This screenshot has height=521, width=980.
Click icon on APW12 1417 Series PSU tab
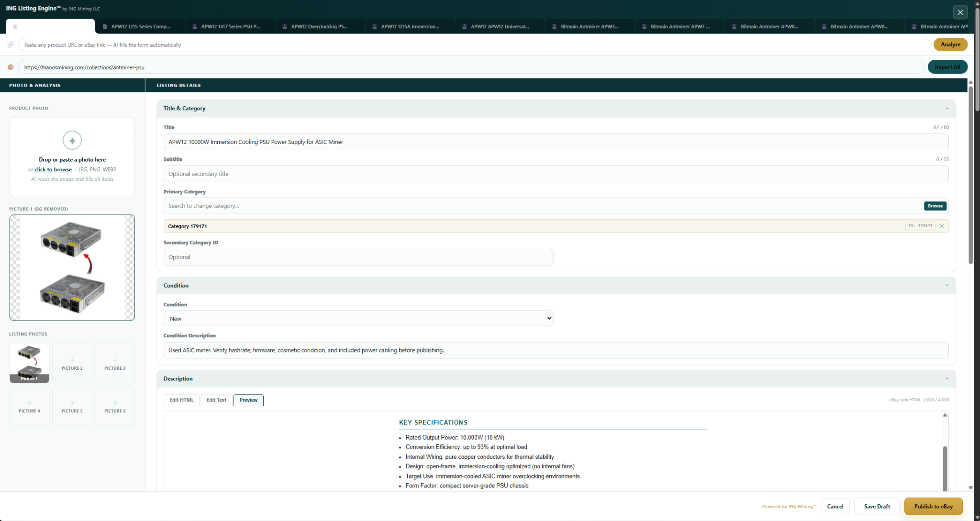click(x=195, y=27)
